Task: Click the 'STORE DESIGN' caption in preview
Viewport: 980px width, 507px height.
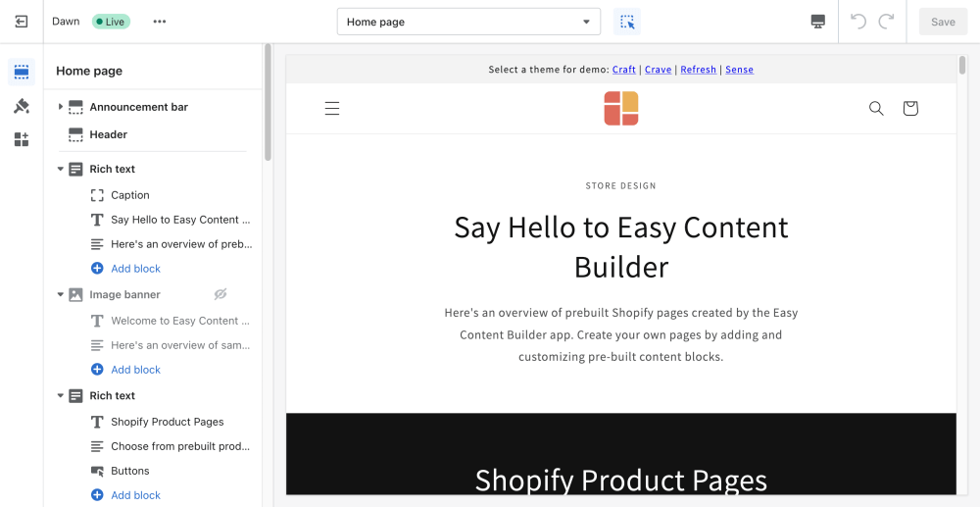Action: tap(621, 185)
